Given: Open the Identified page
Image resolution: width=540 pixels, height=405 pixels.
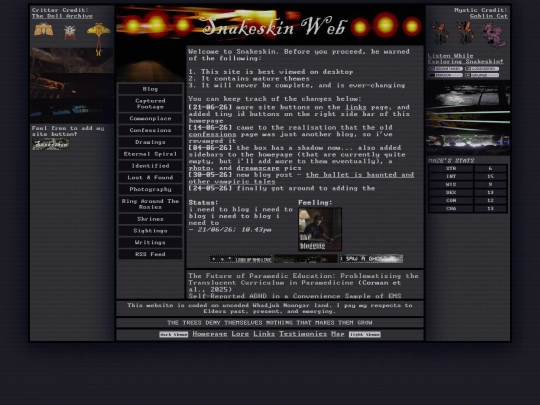Looking at the screenshot, I should click(150, 166).
